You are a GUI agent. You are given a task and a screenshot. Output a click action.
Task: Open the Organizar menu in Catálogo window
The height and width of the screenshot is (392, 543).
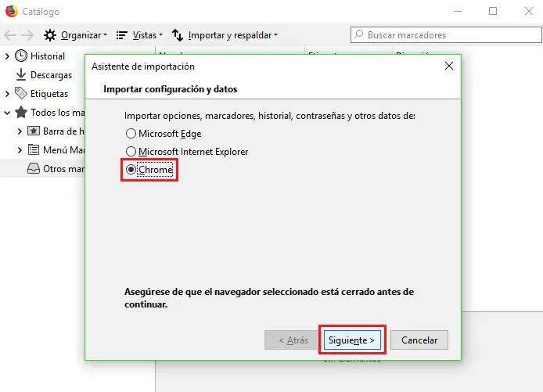(84, 35)
